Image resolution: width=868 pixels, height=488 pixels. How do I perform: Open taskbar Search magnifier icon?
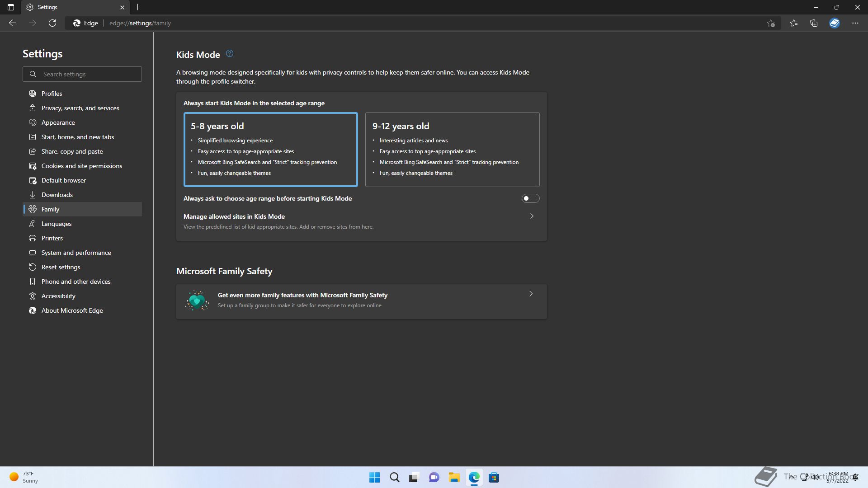coord(394,478)
